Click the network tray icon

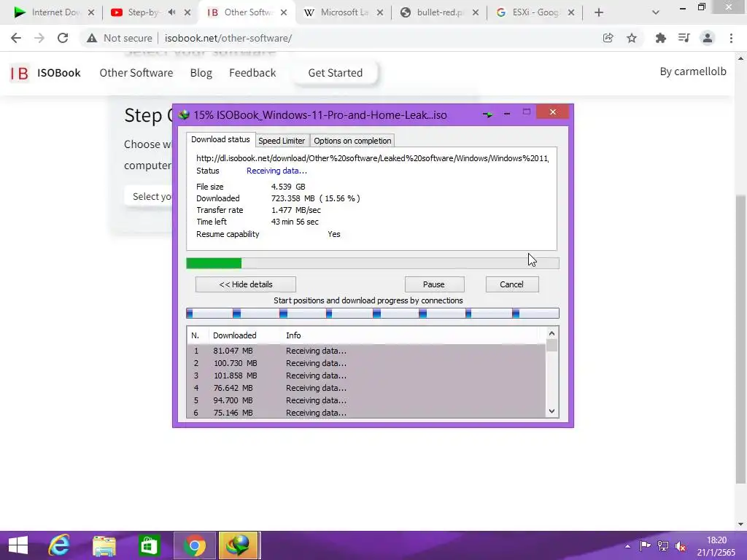point(663,546)
